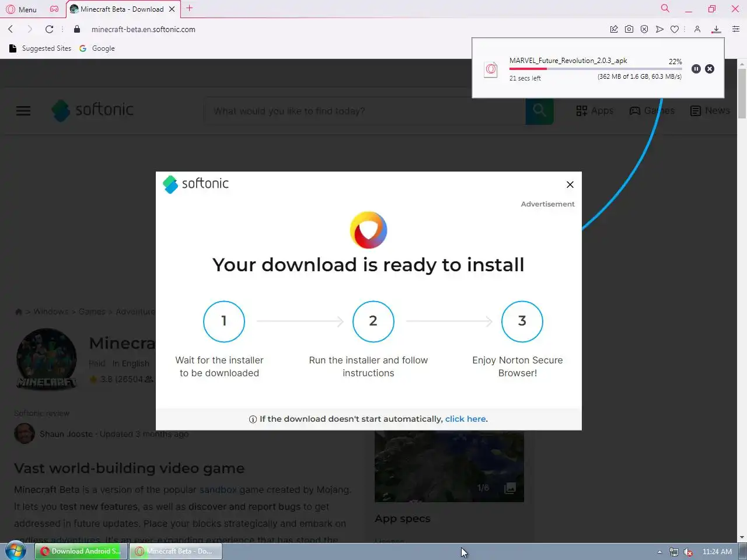Open the Adventure breadcrumb link
Viewport: 747px width, 560px height.
(135, 311)
